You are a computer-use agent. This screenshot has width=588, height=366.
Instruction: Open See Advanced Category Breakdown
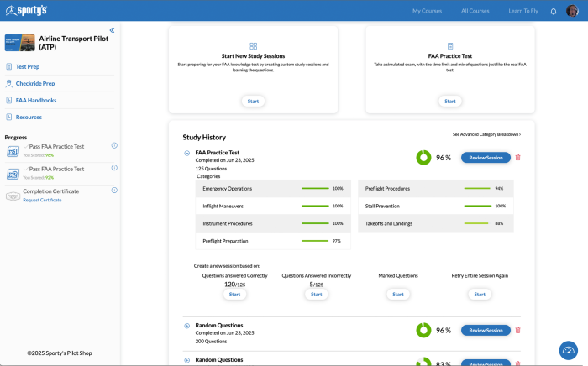[486, 134]
